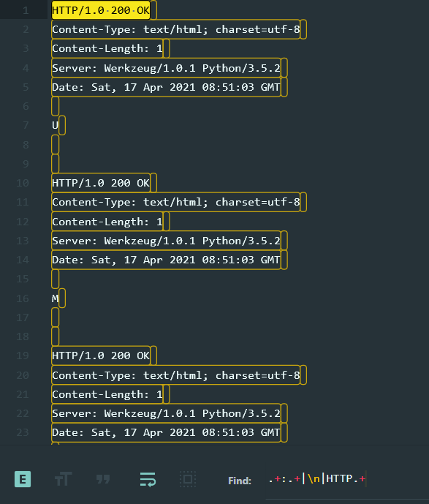Click Content-Type text on line 2
The height and width of the screenshot is (504, 429).
[175, 29]
